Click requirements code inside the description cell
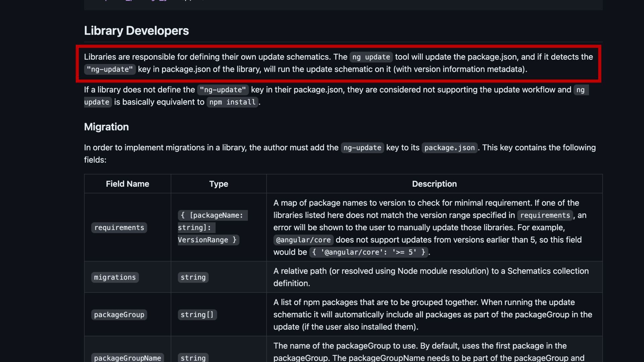Screen dimensions: 644x362 545,216
